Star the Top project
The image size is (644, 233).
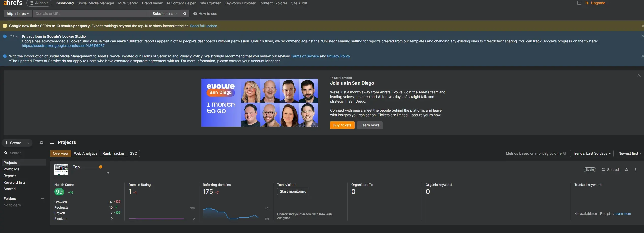click(x=627, y=170)
